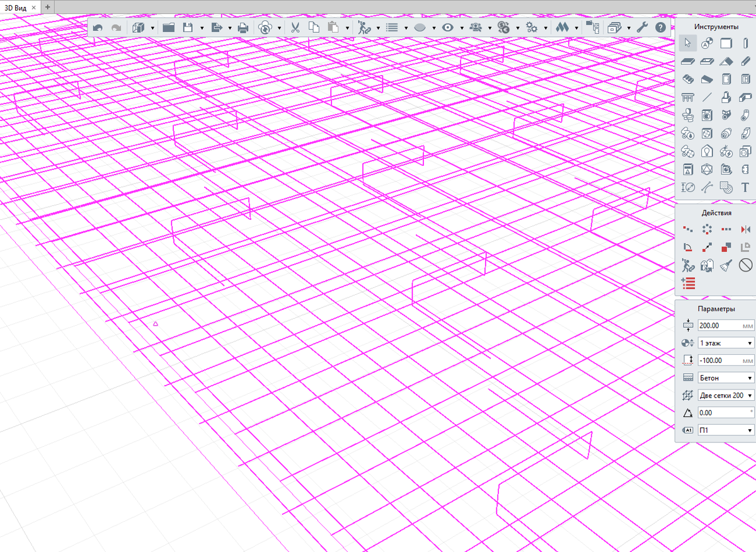Select the Beam tool
This screenshot has width=756, height=552.
pyautogui.click(x=745, y=61)
